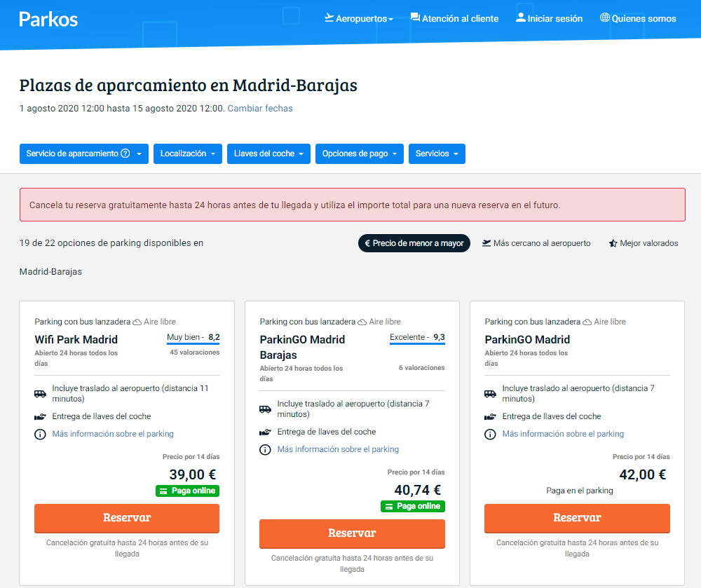Click Reservar on the 42,00 € ParkinGO Madrid card
The image size is (701, 588).
577,519
